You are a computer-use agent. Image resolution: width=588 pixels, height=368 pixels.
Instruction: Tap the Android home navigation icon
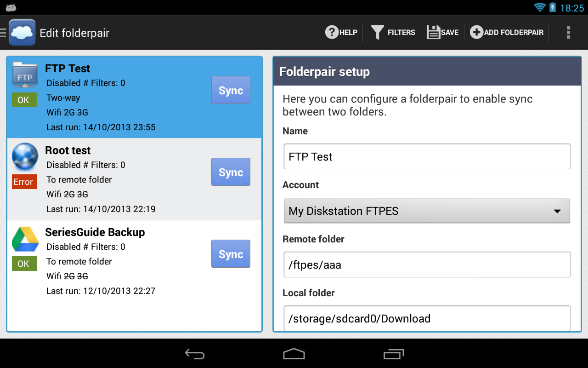click(x=294, y=353)
